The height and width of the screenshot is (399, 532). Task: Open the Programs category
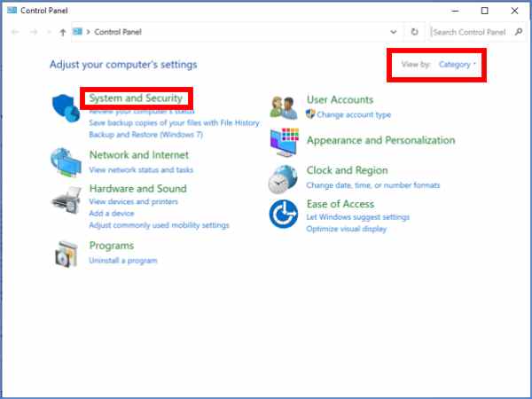click(x=112, y=246)
